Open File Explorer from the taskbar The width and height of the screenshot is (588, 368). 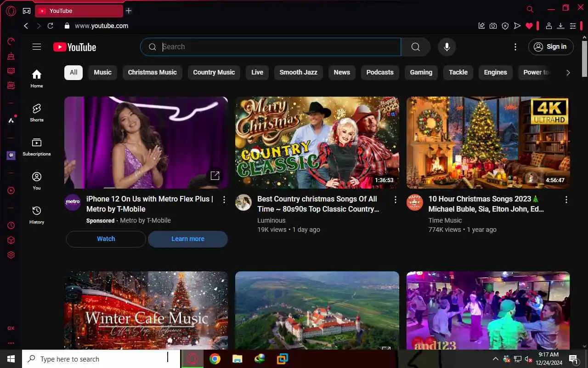[237, 359]
